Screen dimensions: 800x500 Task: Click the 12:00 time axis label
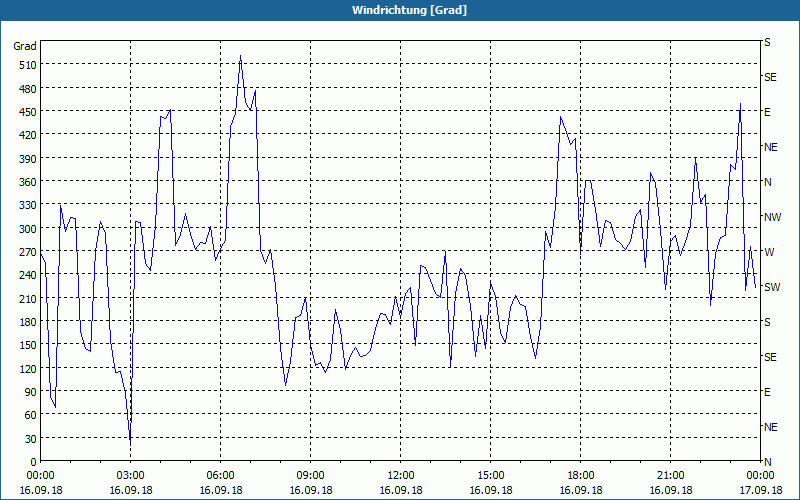pyautogui.click(x=401, y=476)
